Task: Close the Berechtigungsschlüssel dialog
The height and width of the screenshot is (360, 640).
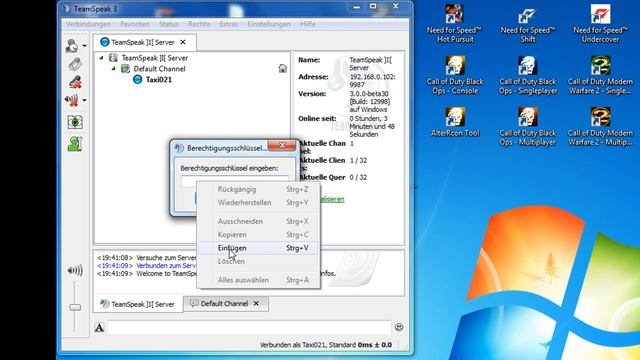Action: pyautogui.click(x=282, y=145)
